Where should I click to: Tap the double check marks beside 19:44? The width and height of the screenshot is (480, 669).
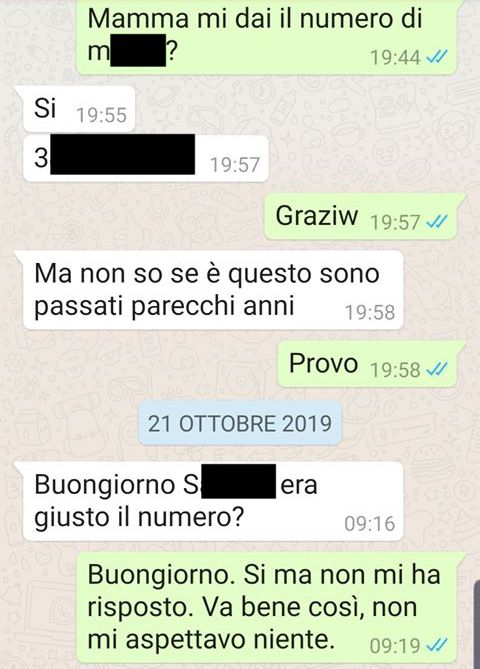(x=436, y=57)
